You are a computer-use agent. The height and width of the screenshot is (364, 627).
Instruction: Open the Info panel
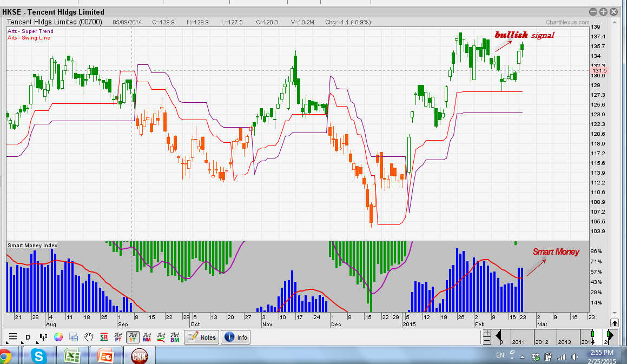pos(235,337)
